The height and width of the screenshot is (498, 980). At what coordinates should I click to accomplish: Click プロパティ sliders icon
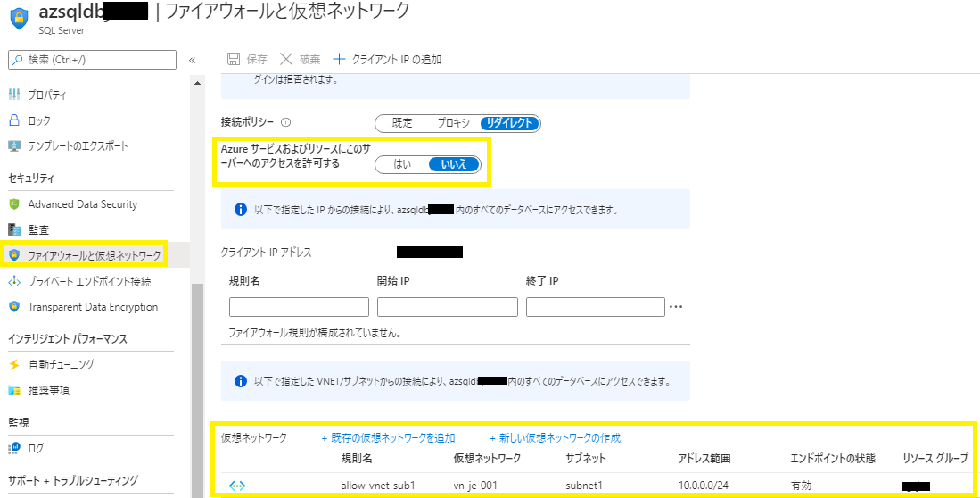(x=14, y=95)
